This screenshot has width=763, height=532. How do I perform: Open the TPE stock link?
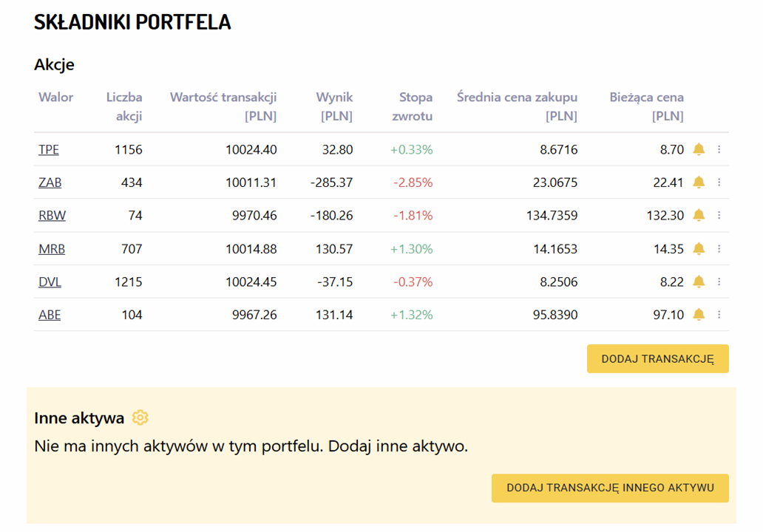pyautogui.click(x=49, y=150)
